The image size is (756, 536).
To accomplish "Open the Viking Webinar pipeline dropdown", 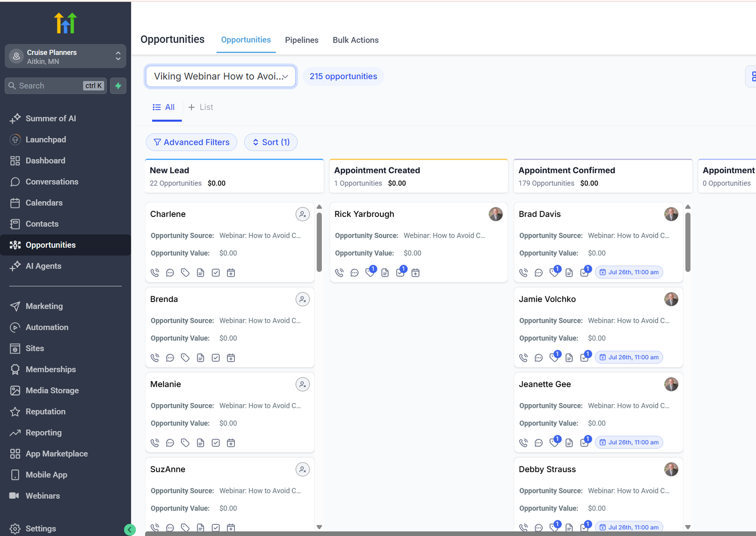I will pos(221,77).
